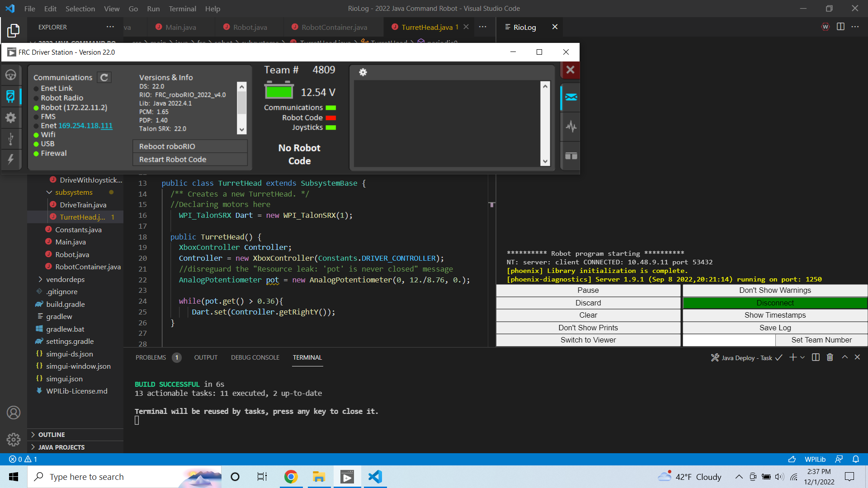Open Driver Station USB devices tab
The width and height of the screenshot is (868, 488).
tap(11, 138)
